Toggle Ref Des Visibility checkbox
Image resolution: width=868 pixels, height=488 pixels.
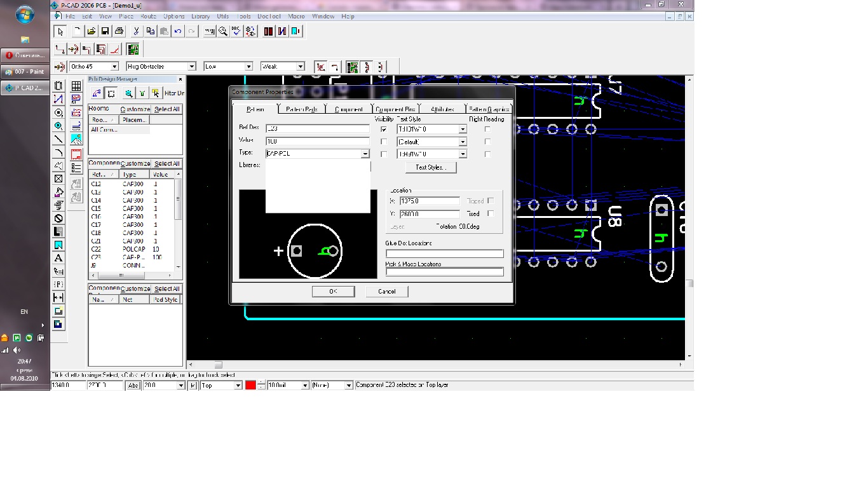pyautogui.click(x=384, y=129)
